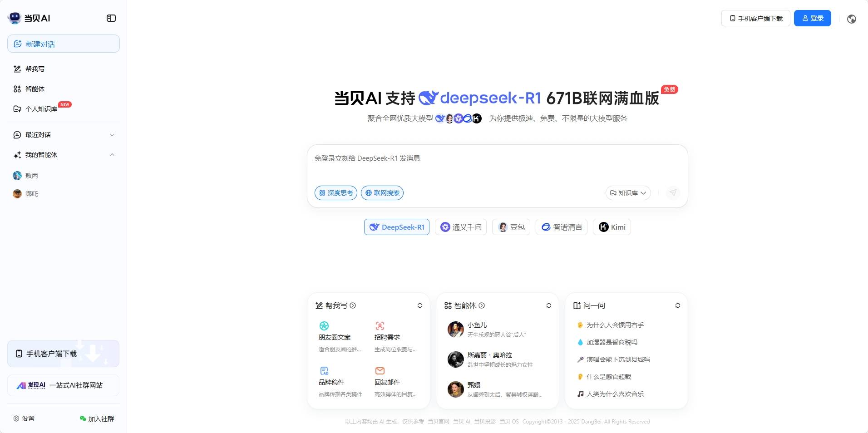868x433 pixels.
Task: Click the 品牌稿件 icon
Action: click(324, 371)
